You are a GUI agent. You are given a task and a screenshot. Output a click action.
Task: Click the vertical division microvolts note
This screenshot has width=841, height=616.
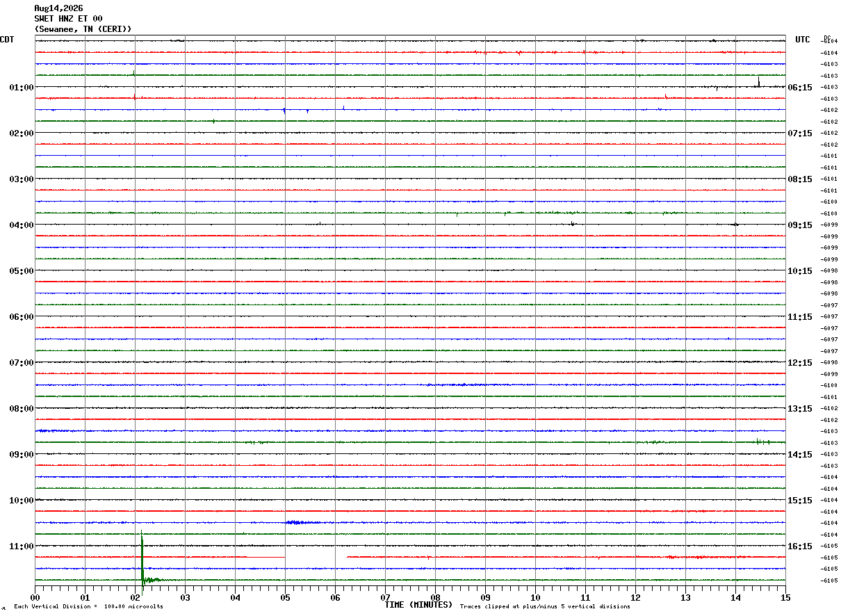tap(88, 606)
